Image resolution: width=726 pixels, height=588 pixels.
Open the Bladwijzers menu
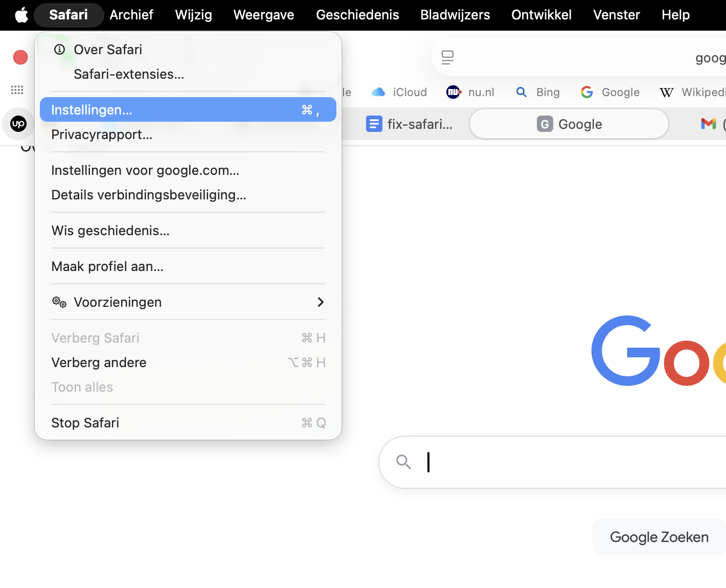[455, 15]
